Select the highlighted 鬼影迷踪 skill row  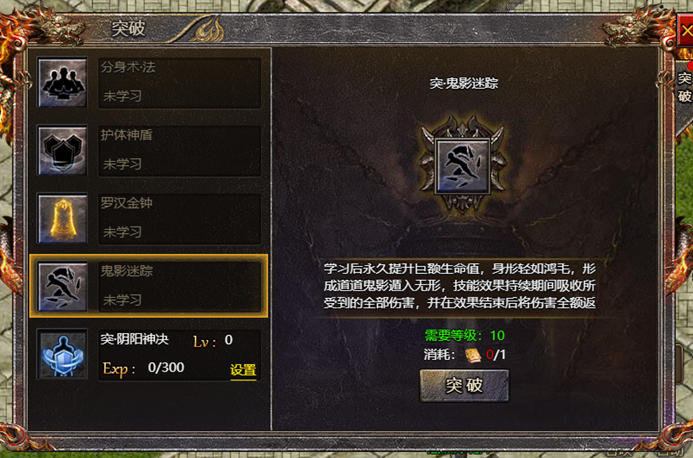pyautogui.click(x=149, y=286)
